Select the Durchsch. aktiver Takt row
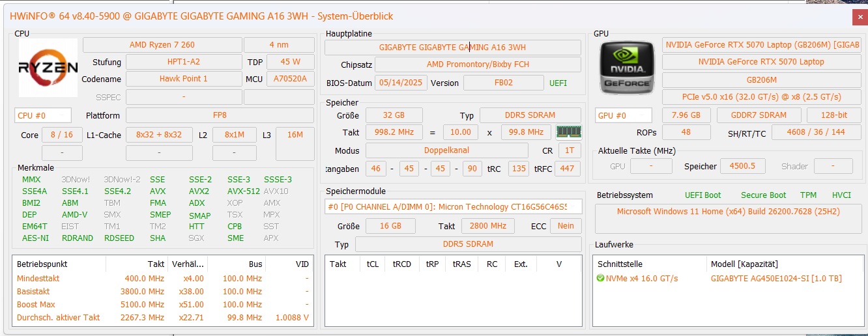The height and width of the screenshot is (336, 868). pyautogui.click(x=163, y=318)
